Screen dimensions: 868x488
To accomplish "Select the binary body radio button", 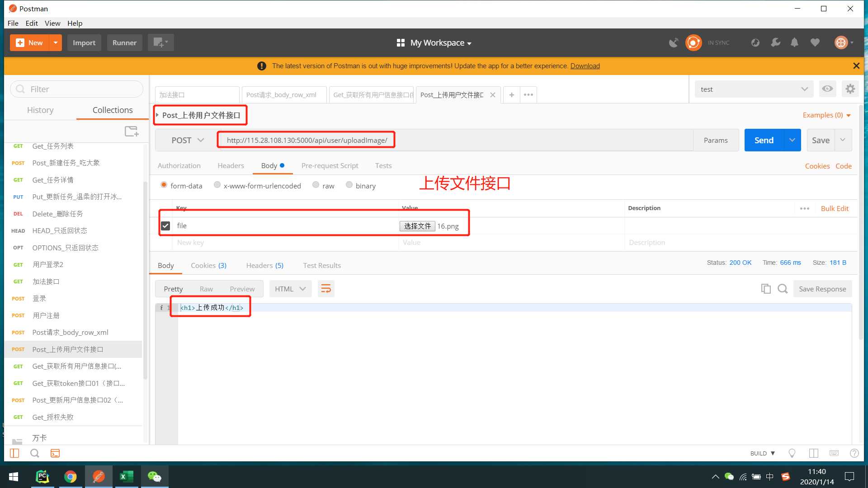I will click(x=349, y=185).
